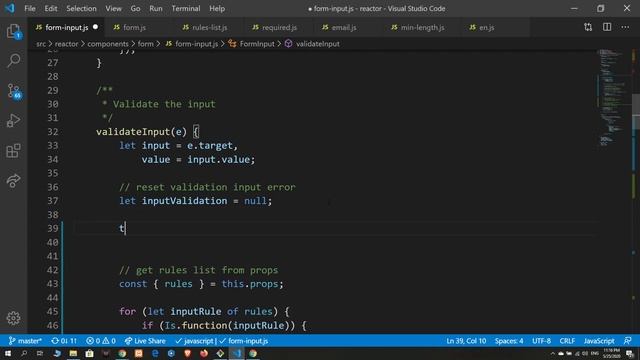Expand form-input.js breadcrumb item
The width and height of the screenshot is (640, 360).
pyautogui.click(x=192, y=44)
